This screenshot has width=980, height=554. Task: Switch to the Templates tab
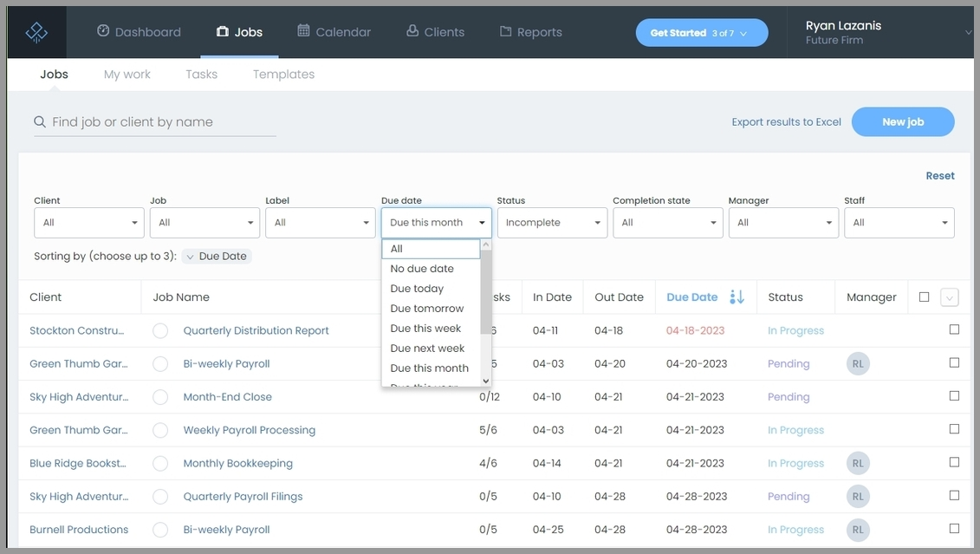click(283, 75)
